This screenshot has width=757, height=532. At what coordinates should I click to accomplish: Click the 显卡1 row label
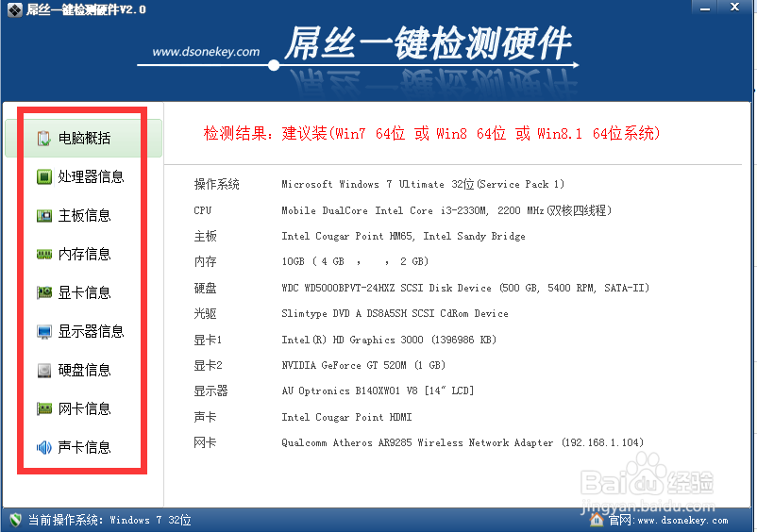(x=208, y=340)
